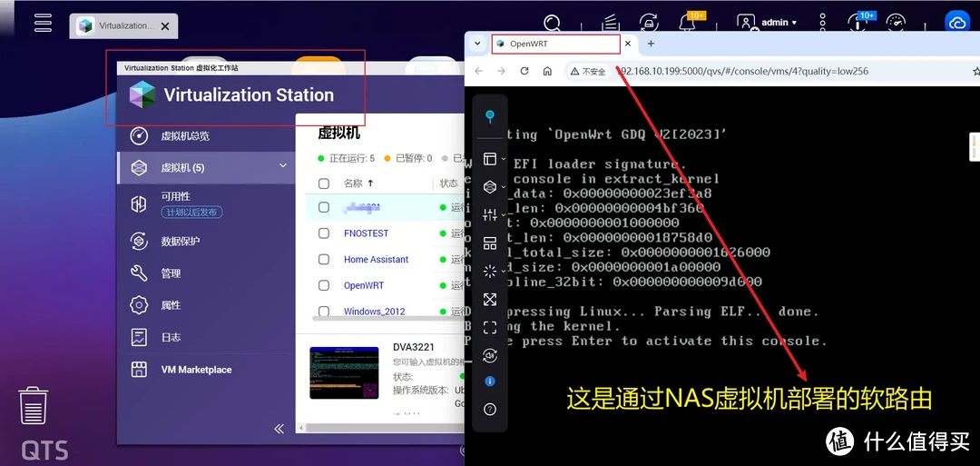Open the 可用性 sidebar item
The height and width of the screenshot is (466, 980).
pyautogui.click(x=176, y=196)
